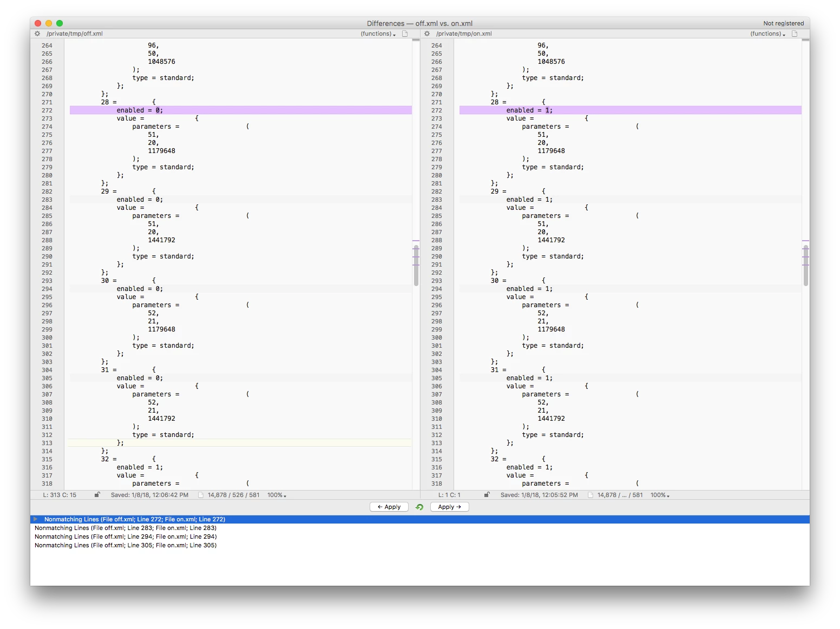840x629 pixels.
Task: Click the green recompare icon between Apply buttons
Action: 419,507
